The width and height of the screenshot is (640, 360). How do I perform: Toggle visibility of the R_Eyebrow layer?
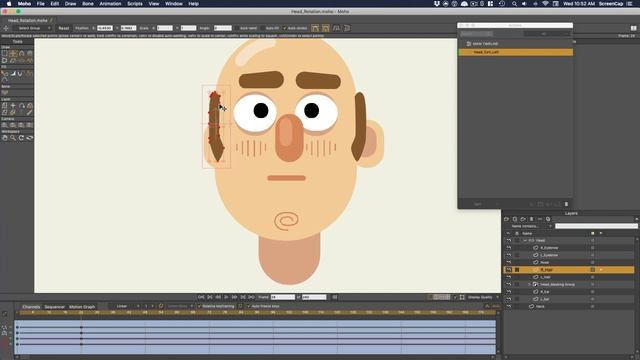point(509,248)
